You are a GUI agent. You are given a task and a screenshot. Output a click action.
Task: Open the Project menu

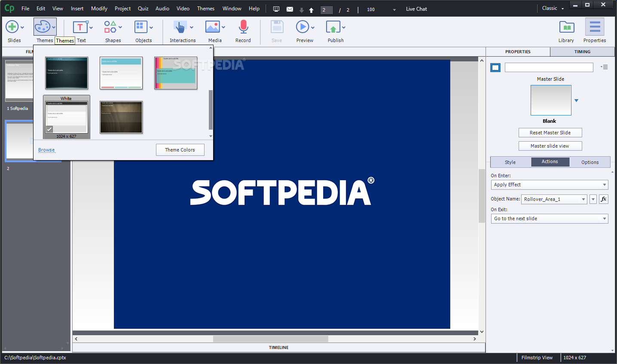[x=122, y=9]
